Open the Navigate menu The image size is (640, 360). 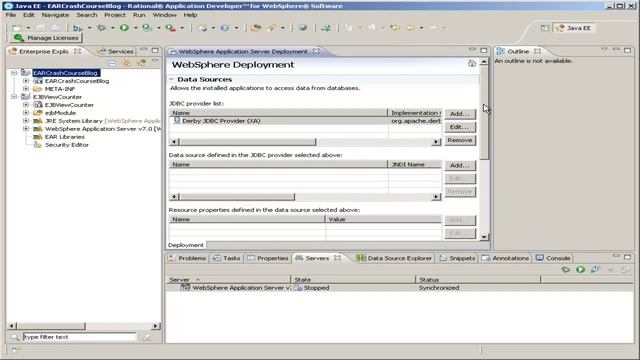click(55, 15)
